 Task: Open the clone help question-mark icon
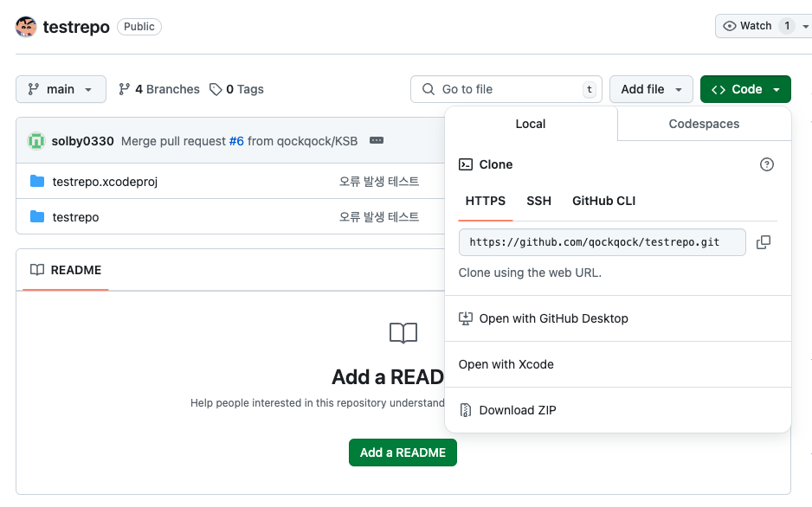766,164
